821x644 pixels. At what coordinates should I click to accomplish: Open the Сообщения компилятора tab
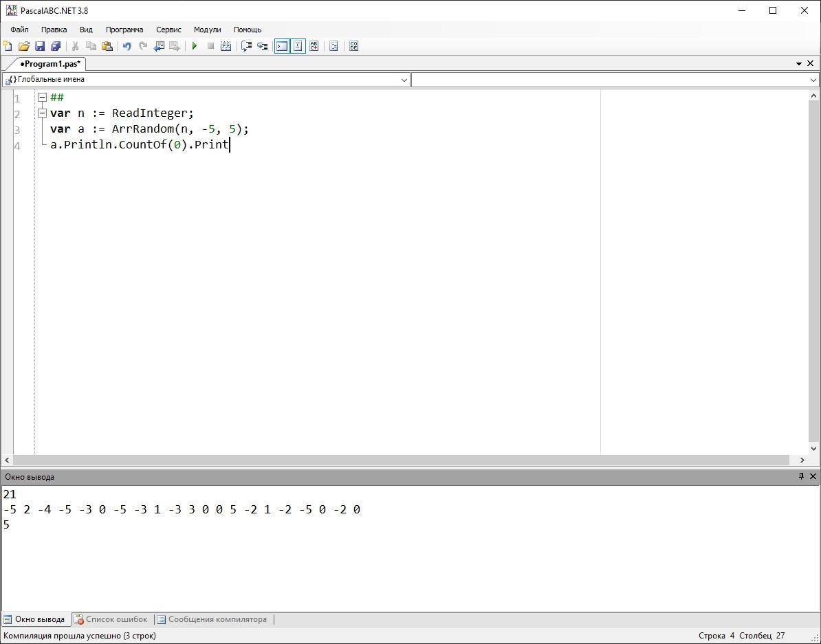(212, 619)
